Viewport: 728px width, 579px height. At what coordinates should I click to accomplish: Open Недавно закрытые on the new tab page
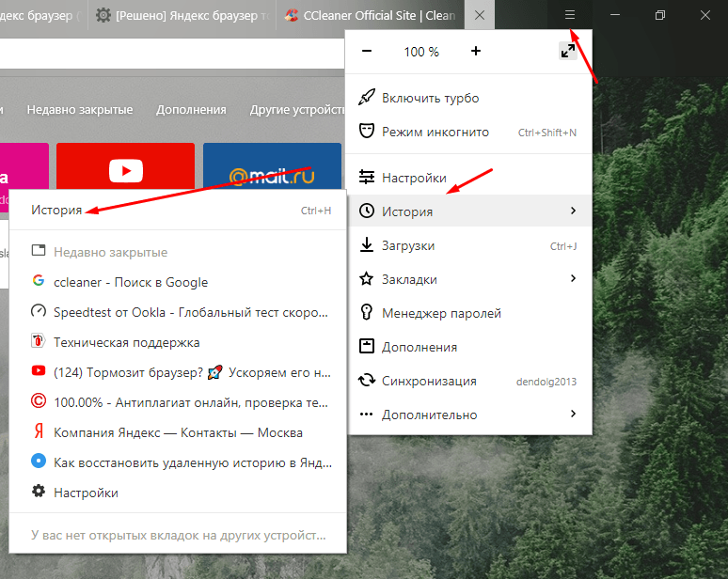point(80,109)
